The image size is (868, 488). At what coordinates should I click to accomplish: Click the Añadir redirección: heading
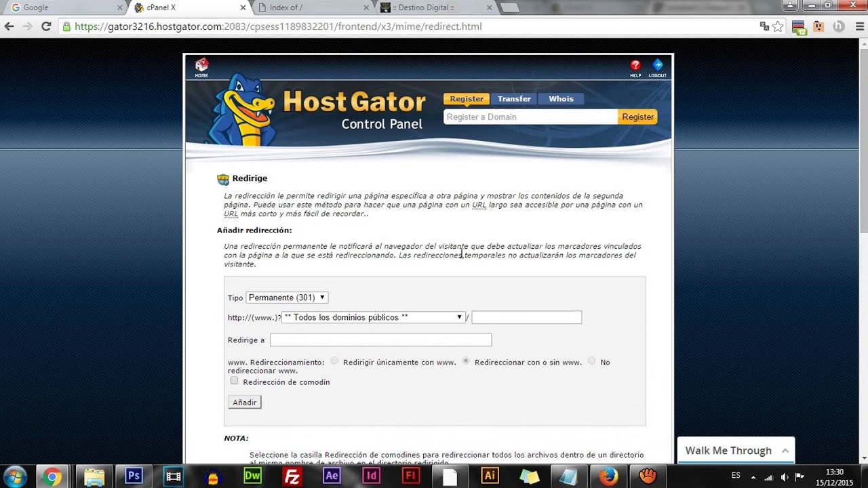pos(254,230)
